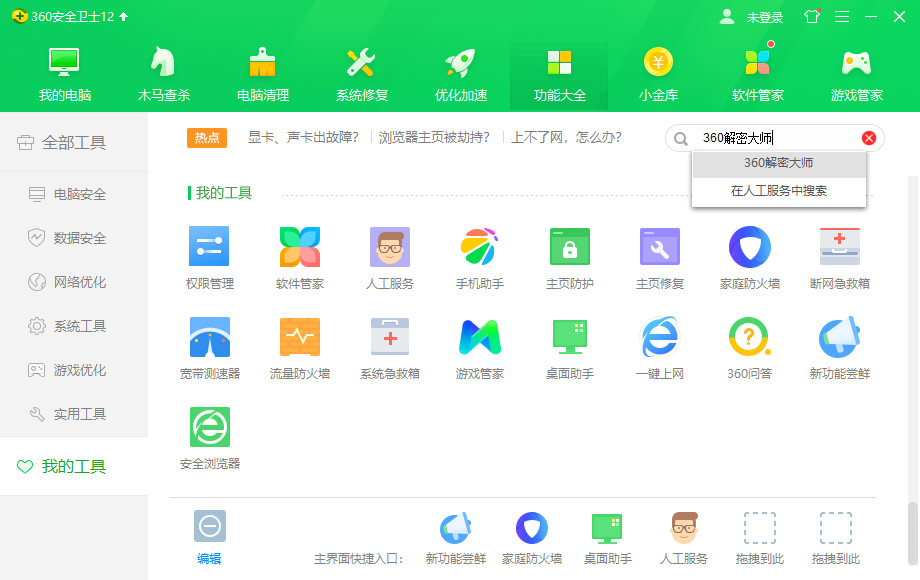Clear the search box with red X
Screen dimensions: 920x580
(869, 138)
